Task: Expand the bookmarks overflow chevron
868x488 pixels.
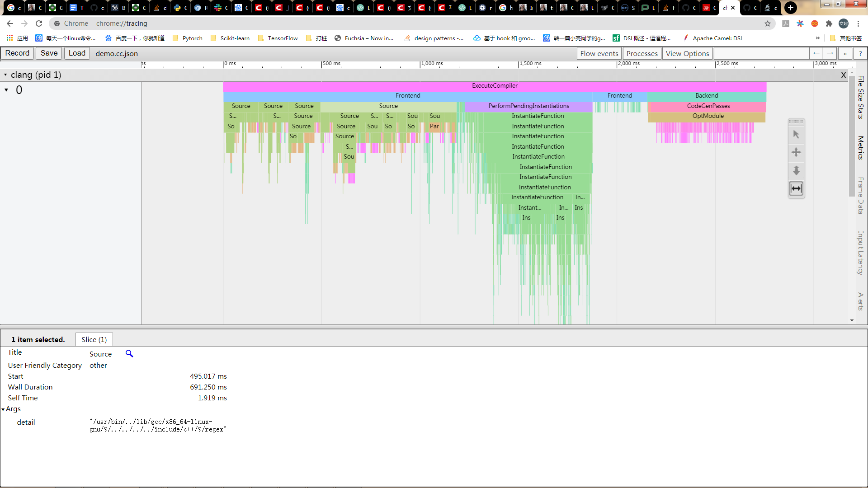Action: tap(817, 38)
